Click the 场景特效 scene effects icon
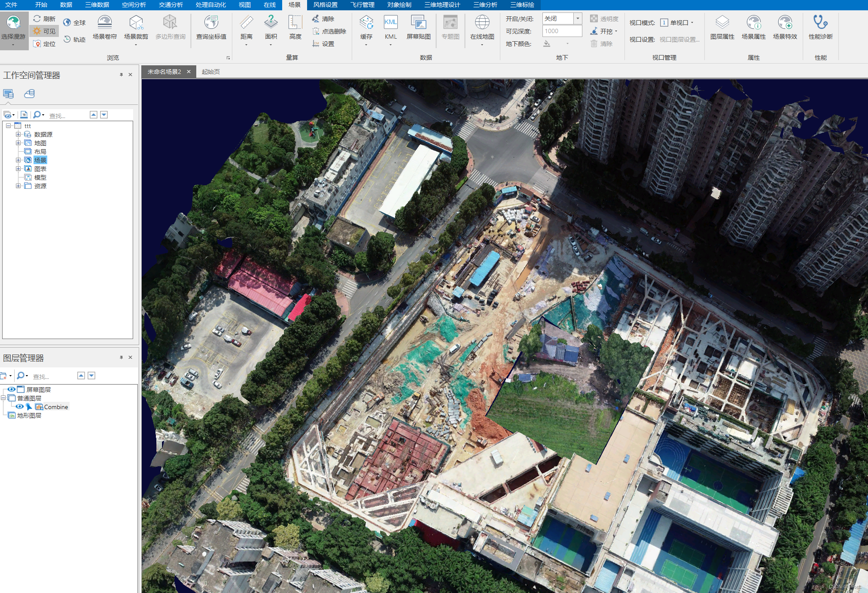The width and height of the screenshot is (868, 593). [x=785, y=23]
